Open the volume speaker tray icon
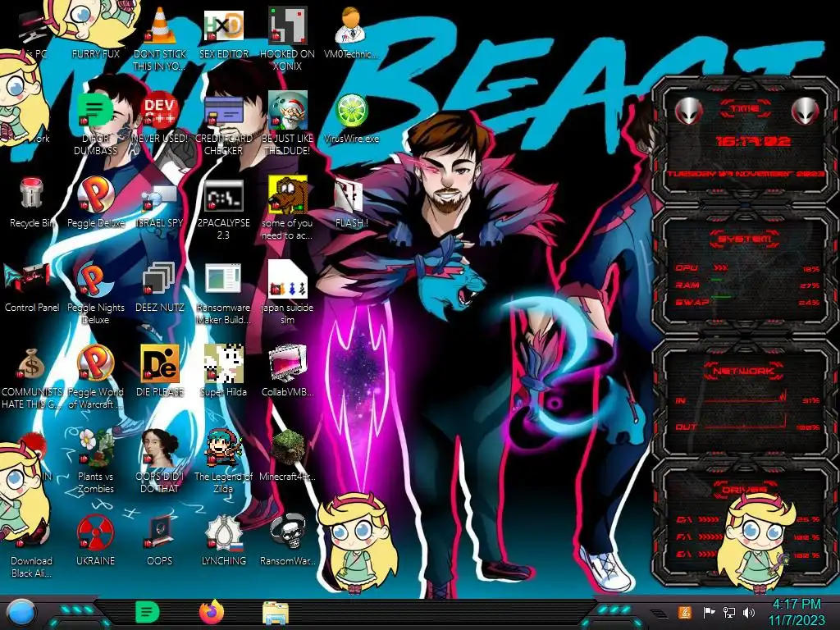The image size is (840, 630). point(749,612)
